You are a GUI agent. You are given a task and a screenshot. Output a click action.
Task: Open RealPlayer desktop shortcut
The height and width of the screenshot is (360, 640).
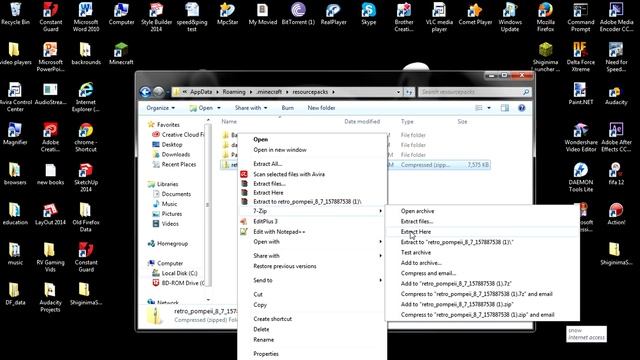point(333,13)
